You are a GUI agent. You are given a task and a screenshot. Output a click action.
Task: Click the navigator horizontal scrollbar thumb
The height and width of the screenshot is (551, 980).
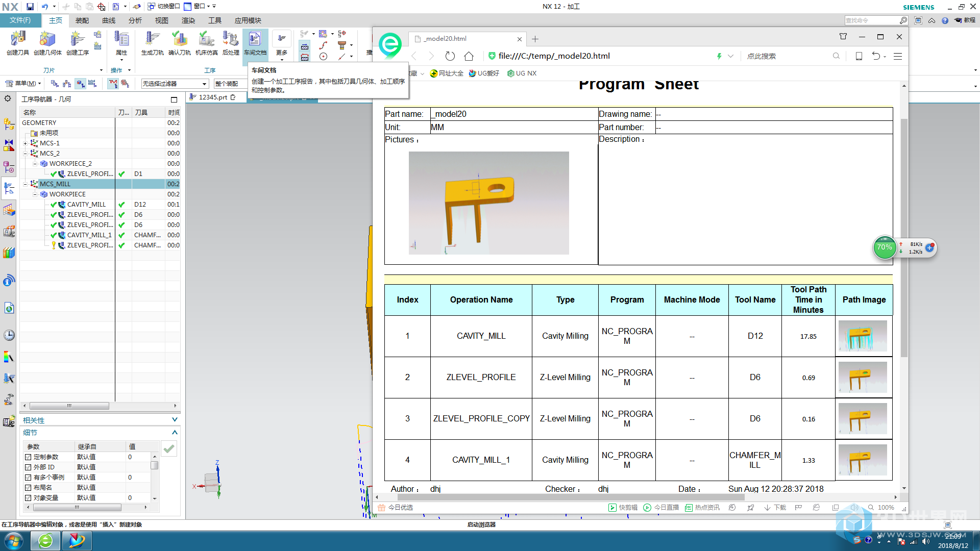coord(69,406)
